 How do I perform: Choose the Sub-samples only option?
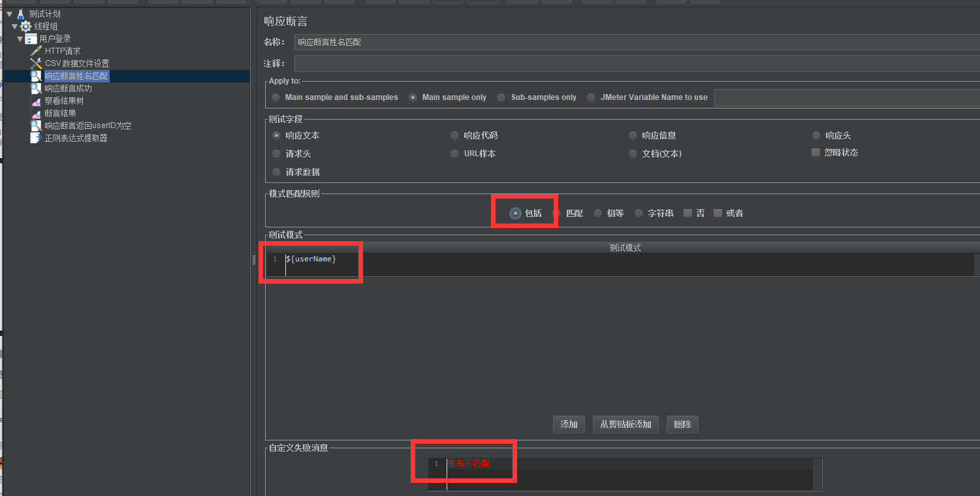(501, 97)
